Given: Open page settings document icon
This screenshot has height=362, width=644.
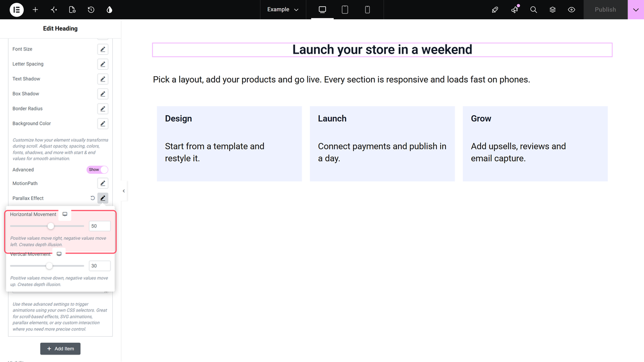Looking at the screenshot, I should [x=72, y=10].
